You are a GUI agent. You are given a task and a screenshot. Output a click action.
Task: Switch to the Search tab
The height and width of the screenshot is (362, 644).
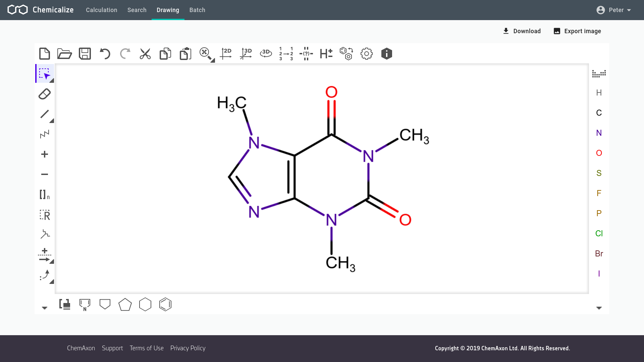[137, 10]
